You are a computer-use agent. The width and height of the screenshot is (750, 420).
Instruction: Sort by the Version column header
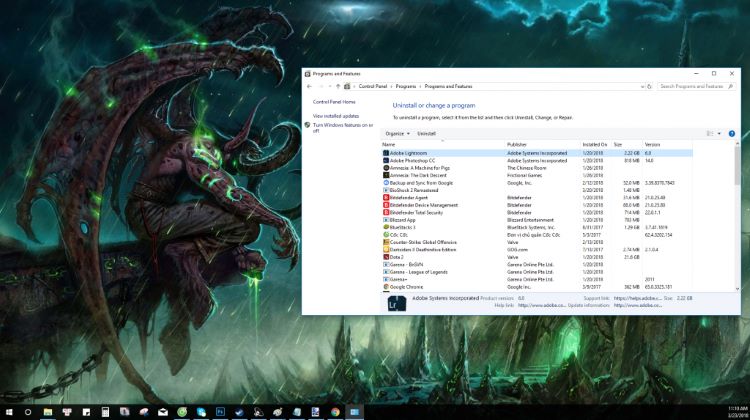point(667,144)
